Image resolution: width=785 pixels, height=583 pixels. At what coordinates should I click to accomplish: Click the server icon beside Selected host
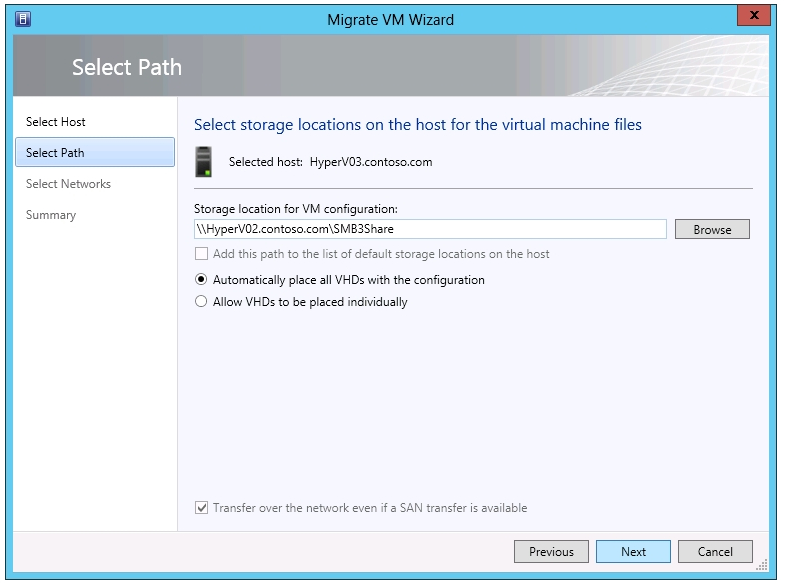[204, 161]
